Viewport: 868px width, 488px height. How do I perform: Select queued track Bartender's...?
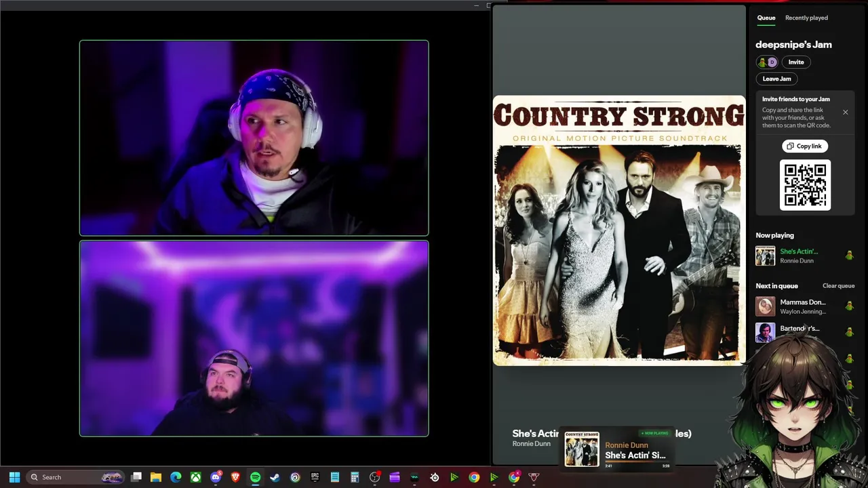coord(805,332)
